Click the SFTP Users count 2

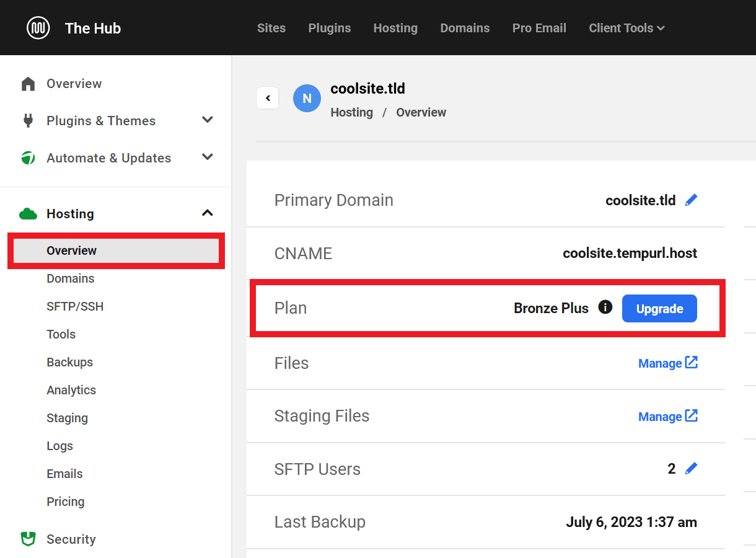[x=672, y=469]
